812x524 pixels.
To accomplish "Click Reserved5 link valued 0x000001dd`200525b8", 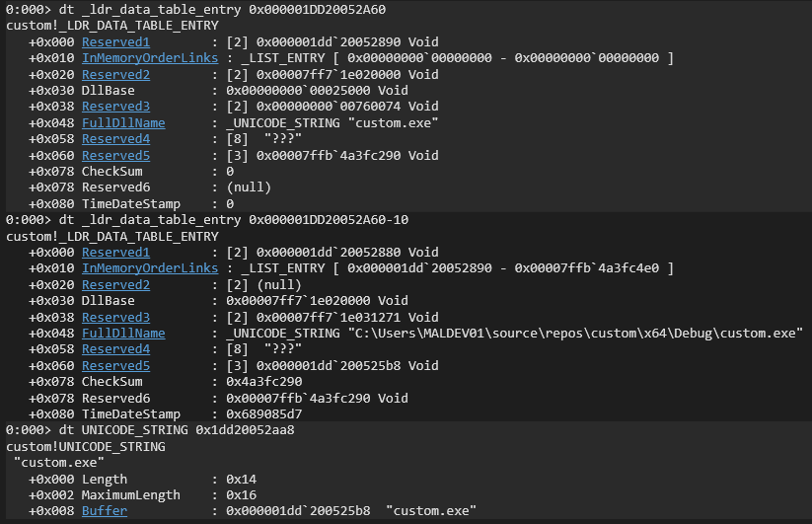I will (115, 365).
